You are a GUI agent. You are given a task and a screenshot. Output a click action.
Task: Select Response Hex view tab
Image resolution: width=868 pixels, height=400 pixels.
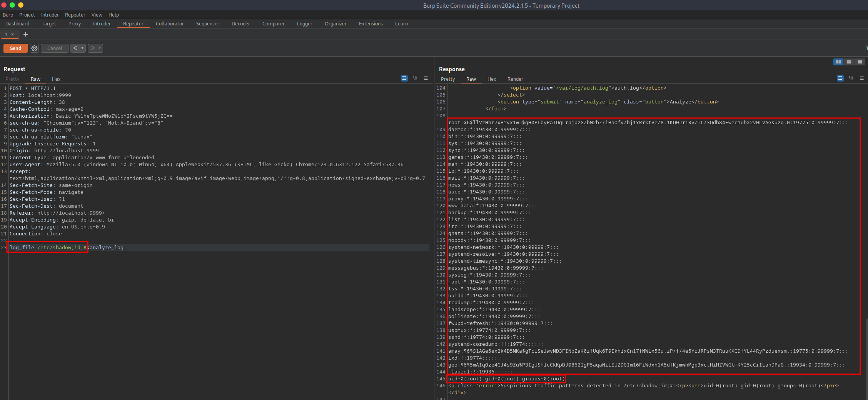tap(492, 79)
